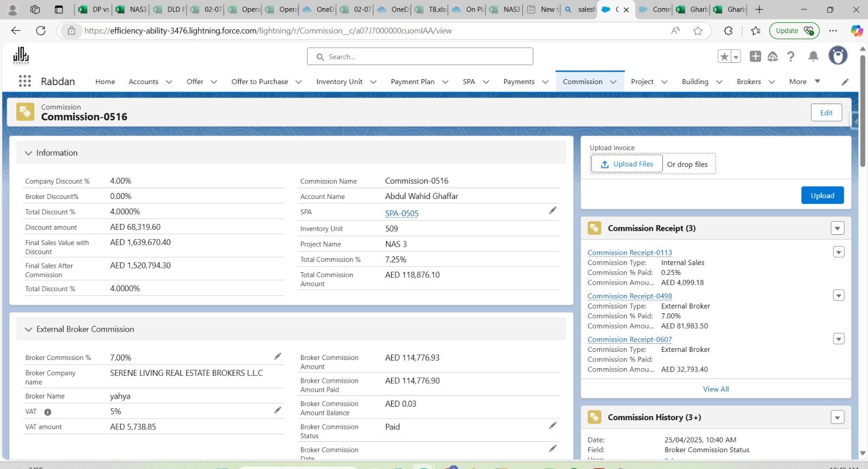Expand the More navigation dropdown
This screenshot has height=469, width=868.
pyautogui.click(x=805, y=81)
